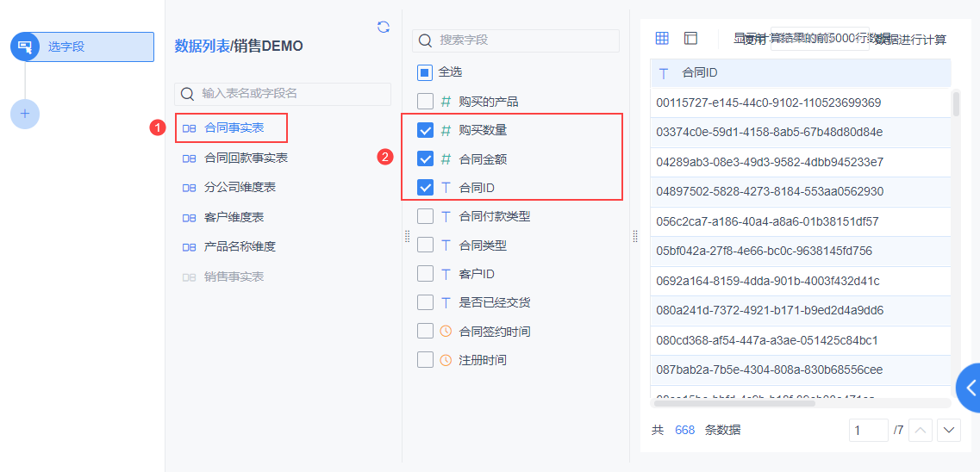Uncheck the 合同ID field
The width and height of the screenshot is (980, 472).
click(x=425, y=187)
